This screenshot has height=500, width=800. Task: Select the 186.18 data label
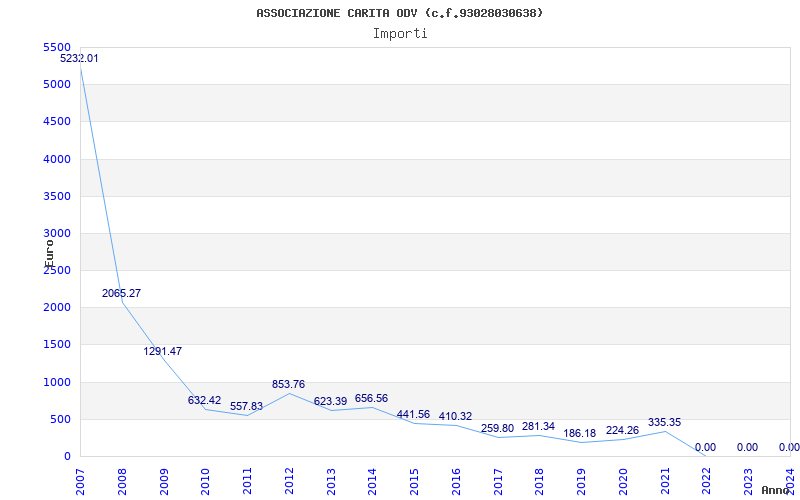tap(580, 433)
